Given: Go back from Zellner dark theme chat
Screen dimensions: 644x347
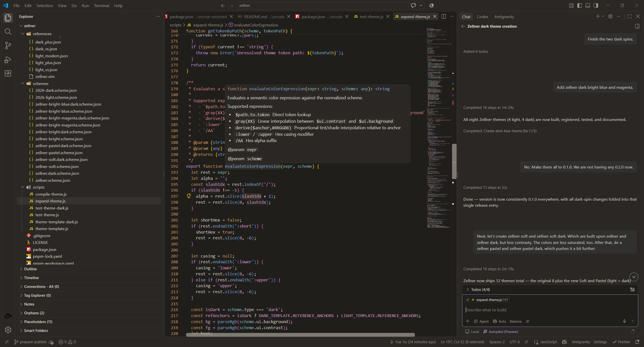Looking at the screenshot, I should click(x=463, y=26).
